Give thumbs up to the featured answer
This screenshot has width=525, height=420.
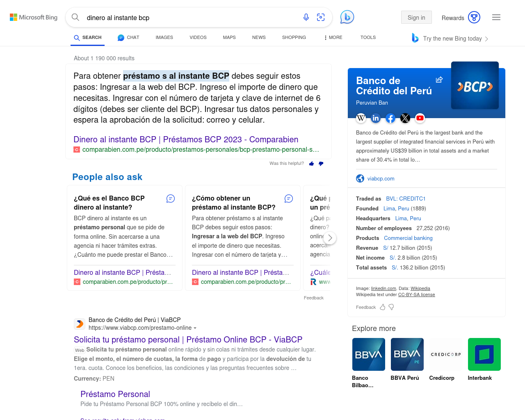tap(312, 164)
